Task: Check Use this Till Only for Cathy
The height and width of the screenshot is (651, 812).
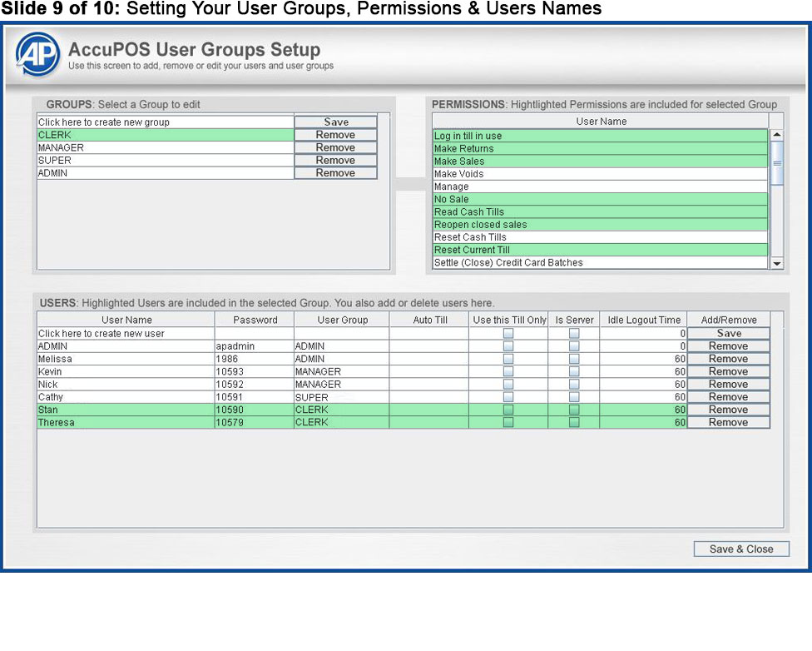Action: click(x=508, y=397)
